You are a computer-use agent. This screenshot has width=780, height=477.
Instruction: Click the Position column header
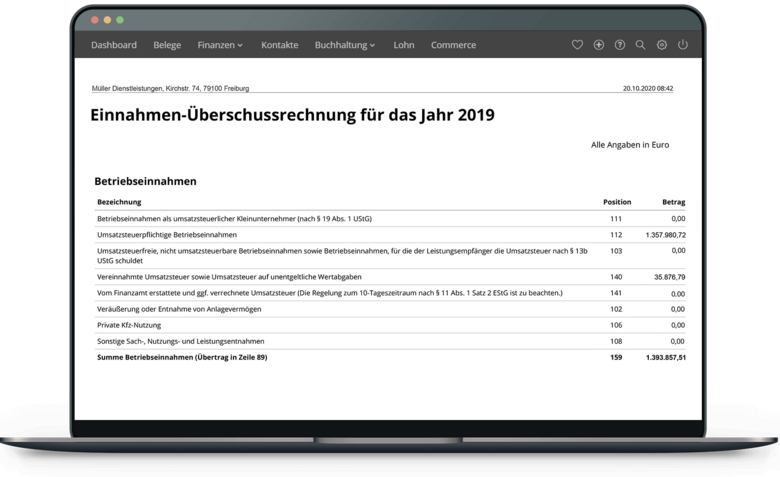pyautogui.click(x=617, y=202)
